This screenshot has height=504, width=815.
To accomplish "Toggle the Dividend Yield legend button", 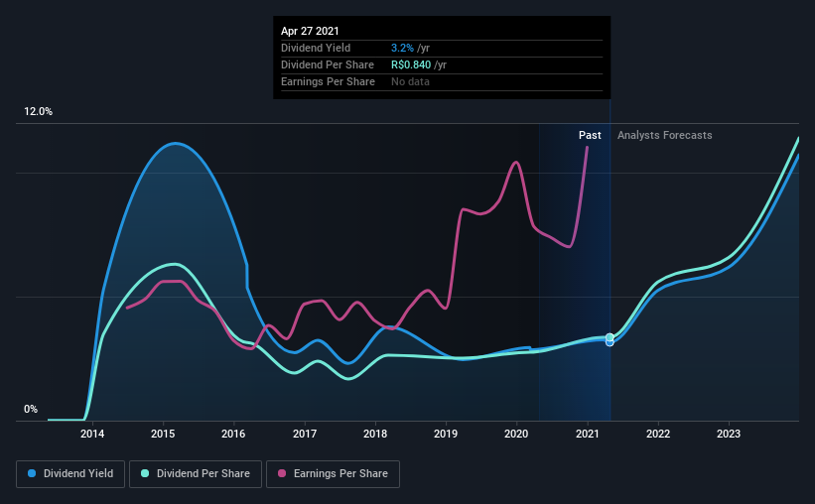I will tap(70, 474).
